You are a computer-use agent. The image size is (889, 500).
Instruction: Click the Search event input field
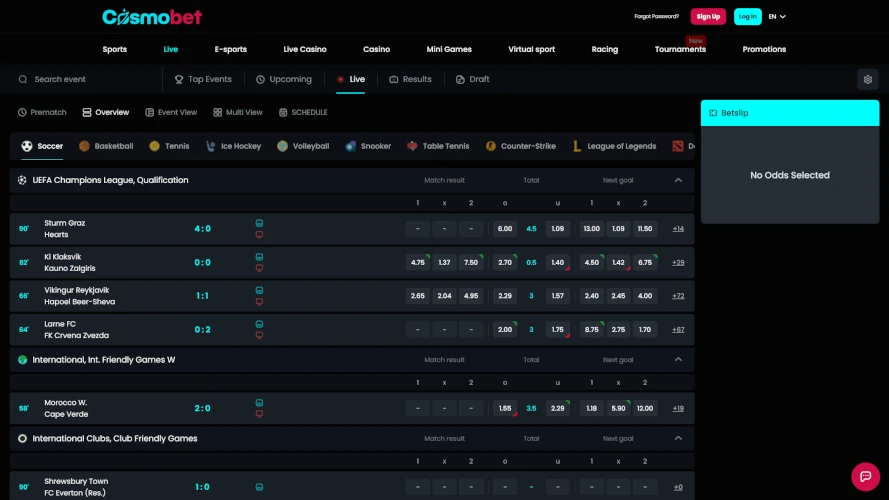click(x=85, y=79)
